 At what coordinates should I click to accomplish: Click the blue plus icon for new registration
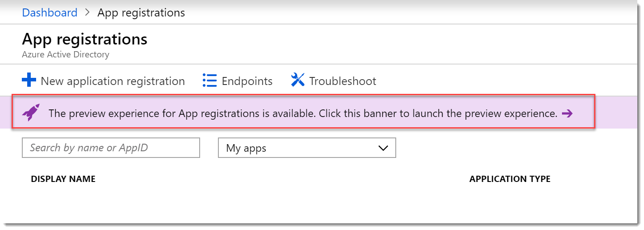pyautogui.click(x=29, y=81)
